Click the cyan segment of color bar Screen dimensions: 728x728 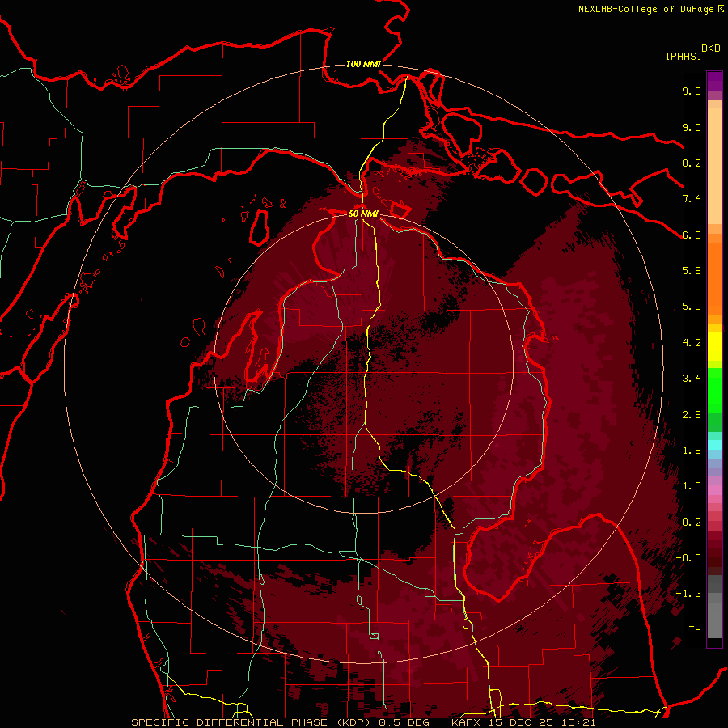714,445
